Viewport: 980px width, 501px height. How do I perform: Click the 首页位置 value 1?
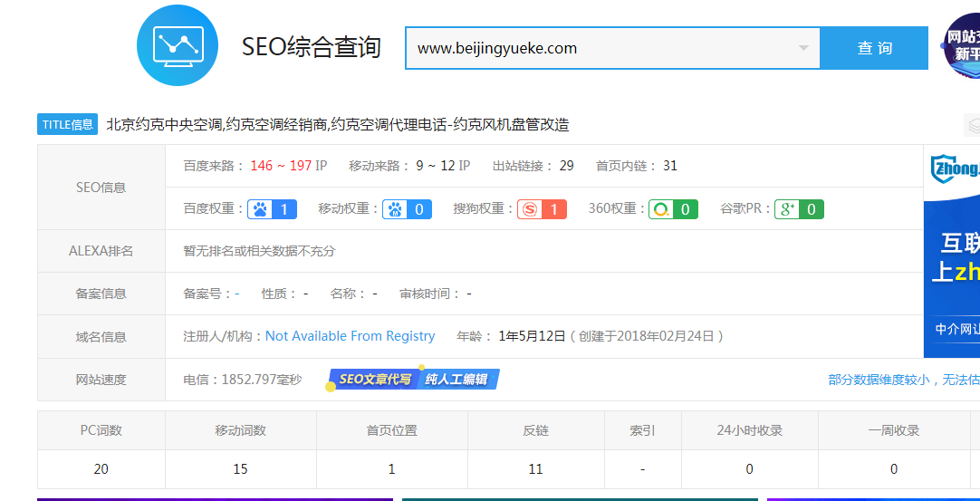[x=391, y=468]
